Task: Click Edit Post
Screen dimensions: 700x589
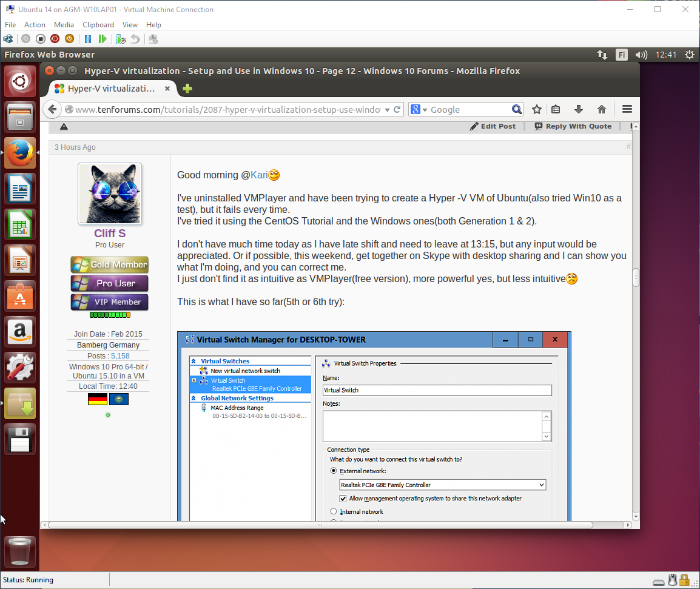Action: point(493,126)
